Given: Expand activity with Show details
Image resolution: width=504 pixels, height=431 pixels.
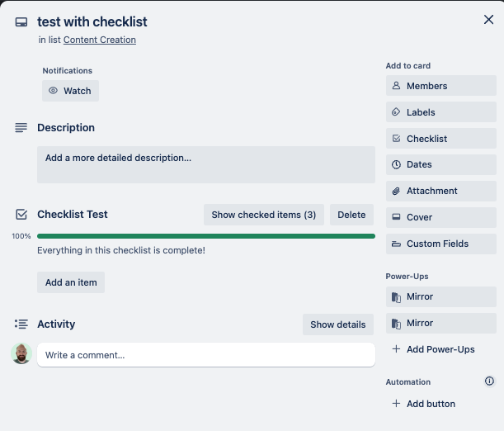Looking at the screenshot, I should [x=338, y=324].
